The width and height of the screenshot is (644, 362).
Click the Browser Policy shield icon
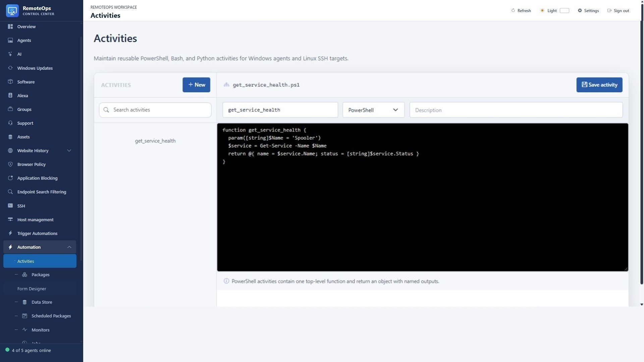tap(10, 164)
